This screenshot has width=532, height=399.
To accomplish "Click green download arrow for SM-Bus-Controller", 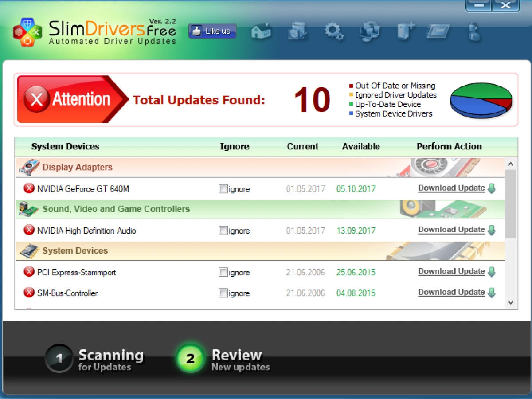I will point(492,293).
